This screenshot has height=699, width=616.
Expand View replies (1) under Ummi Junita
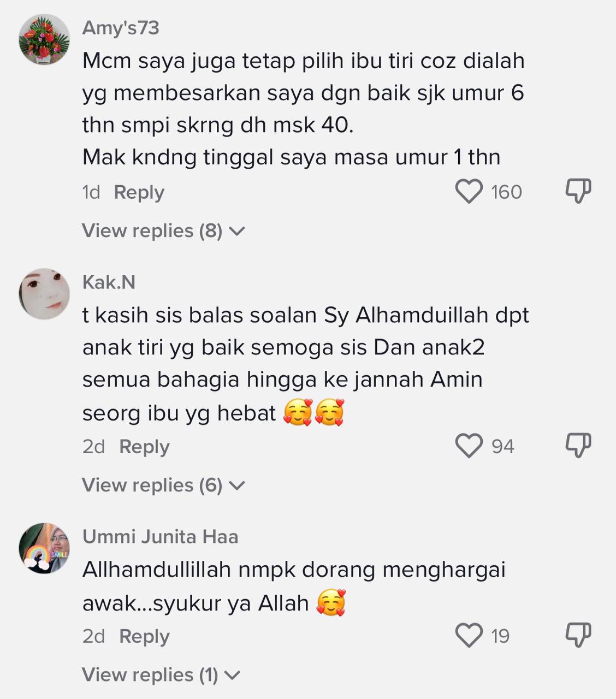tap(161, 675)
